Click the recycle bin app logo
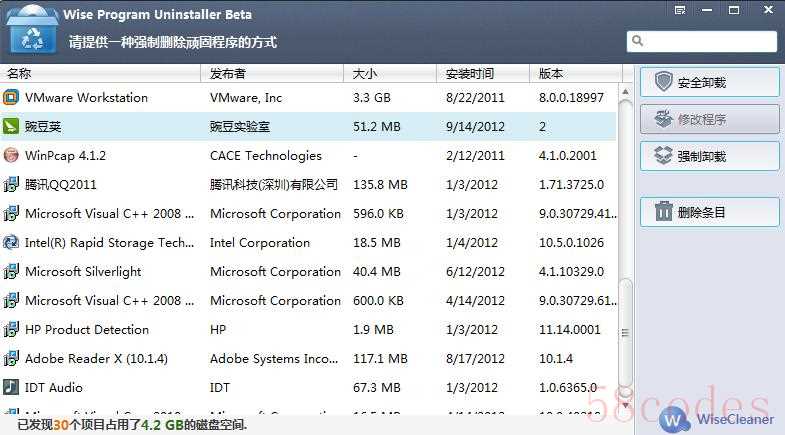This screenshot has height=435, width=785. [34, 31]
